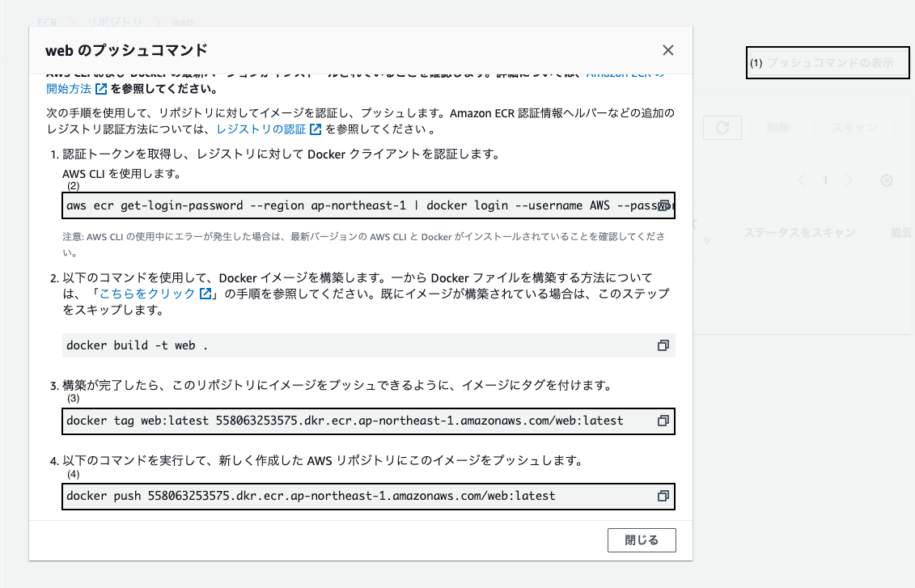Click the dialog title web のプッシュコマンド
Image resolution: width=915 pixels, height=588 pixels.
pos(127,50)
